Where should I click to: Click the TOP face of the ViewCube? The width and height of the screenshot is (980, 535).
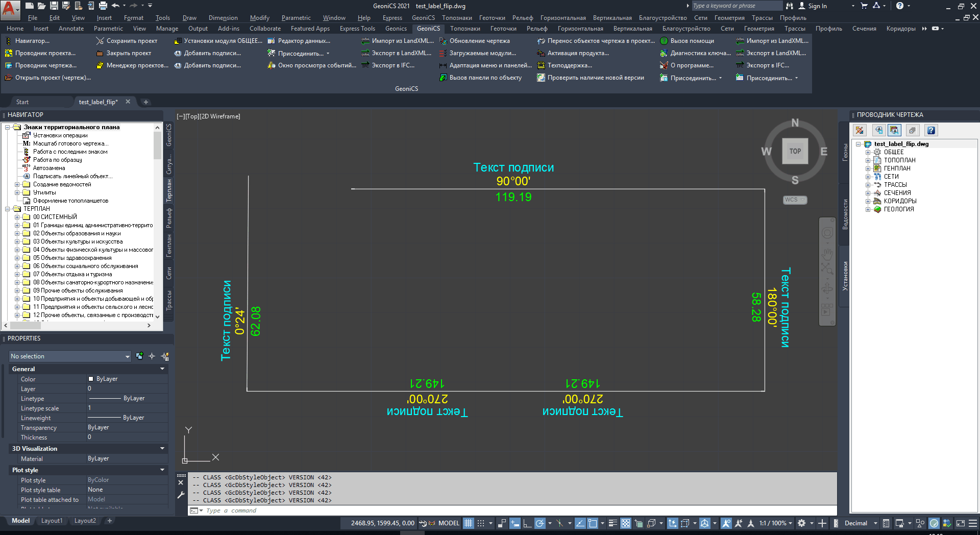click(795, 151)
